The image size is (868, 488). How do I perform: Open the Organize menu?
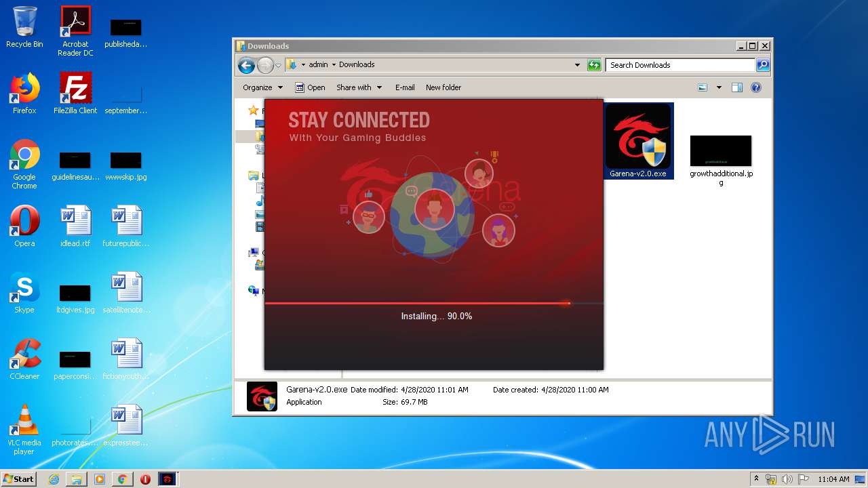[x=262, y=87]
